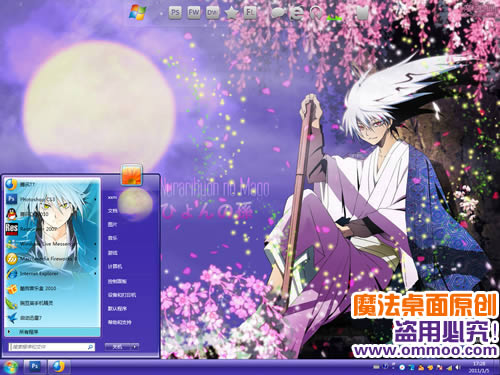Open 文档 in the Start menu
Viewport: 500px width, 375px height.
coord(112,211)
